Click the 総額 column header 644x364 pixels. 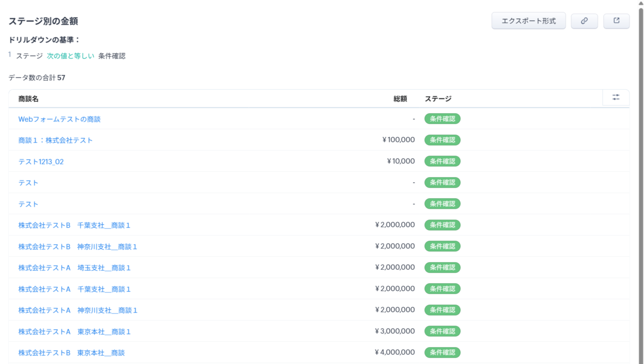pos(400,99)
